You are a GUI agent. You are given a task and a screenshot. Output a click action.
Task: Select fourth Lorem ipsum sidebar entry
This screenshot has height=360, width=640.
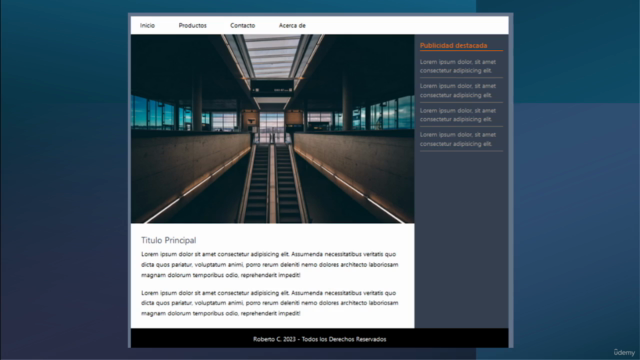tap(458, 139)
